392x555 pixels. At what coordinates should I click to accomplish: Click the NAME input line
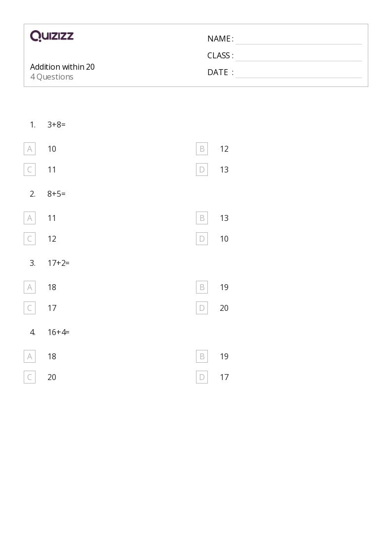pyautogui.click(x=299, y=40)
